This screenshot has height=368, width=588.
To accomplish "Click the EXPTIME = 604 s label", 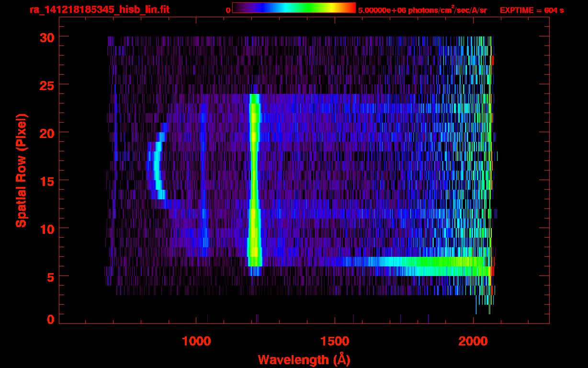I will [531, 10].
